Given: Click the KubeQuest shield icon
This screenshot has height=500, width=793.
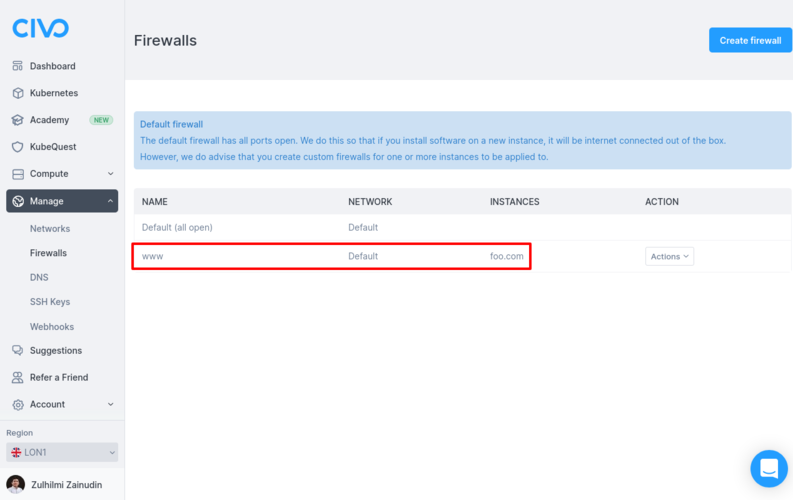Looking at the screenshot, I should tap(18, 147).
